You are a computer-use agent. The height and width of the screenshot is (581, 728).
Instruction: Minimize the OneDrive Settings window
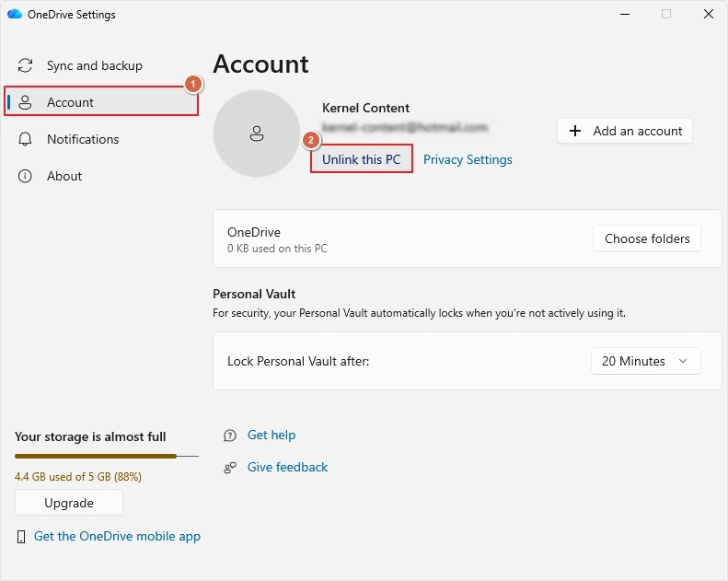coord(625,14)
